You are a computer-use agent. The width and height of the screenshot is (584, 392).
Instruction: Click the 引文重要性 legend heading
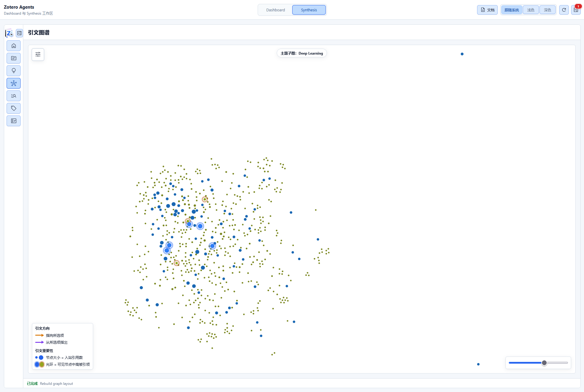44,351
